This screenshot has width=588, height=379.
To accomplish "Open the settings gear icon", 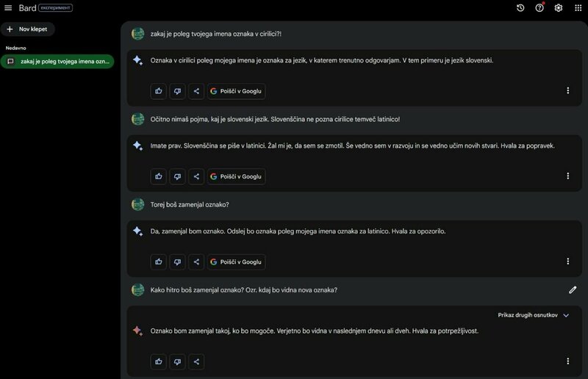I will click(x=559, y=8).
